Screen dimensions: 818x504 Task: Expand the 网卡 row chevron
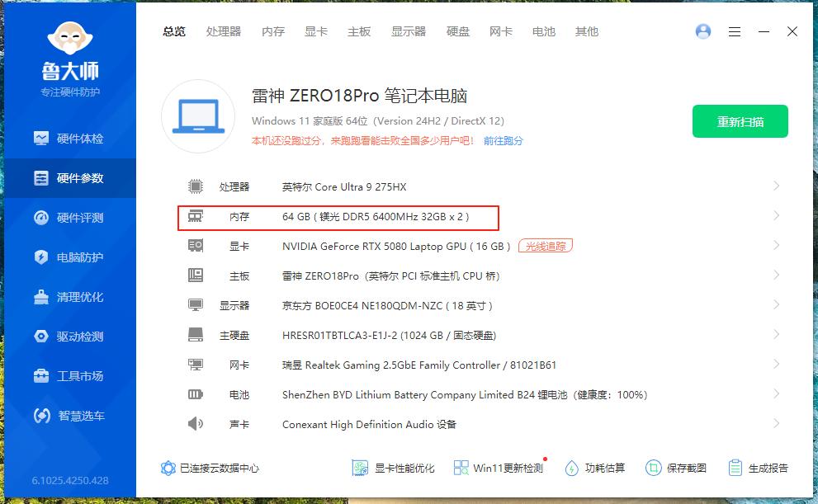point(777,365)
